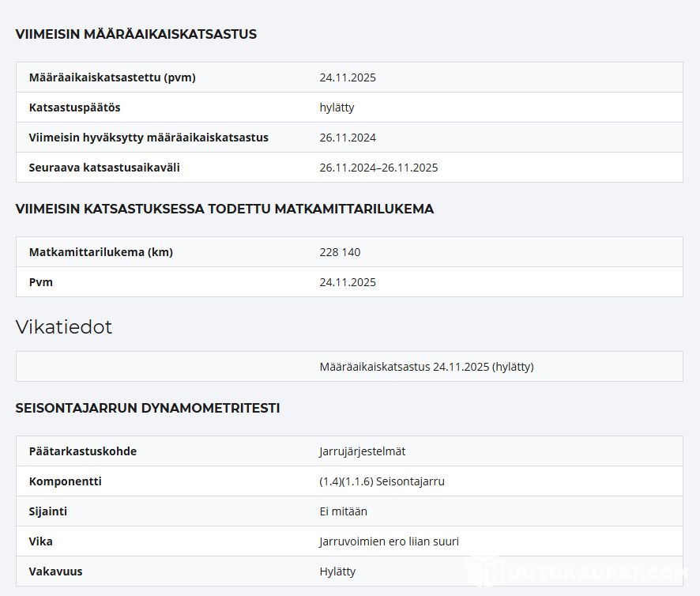The width and height of the screenshot is (700, 596).
Task: Click the 'Vakavuus' row label
Action: tap(55, 571)
